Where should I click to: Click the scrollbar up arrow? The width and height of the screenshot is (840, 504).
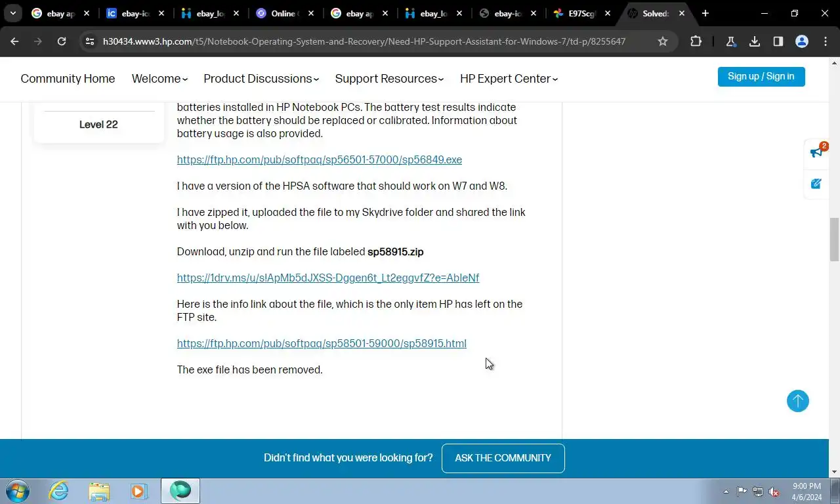point(835,63)
